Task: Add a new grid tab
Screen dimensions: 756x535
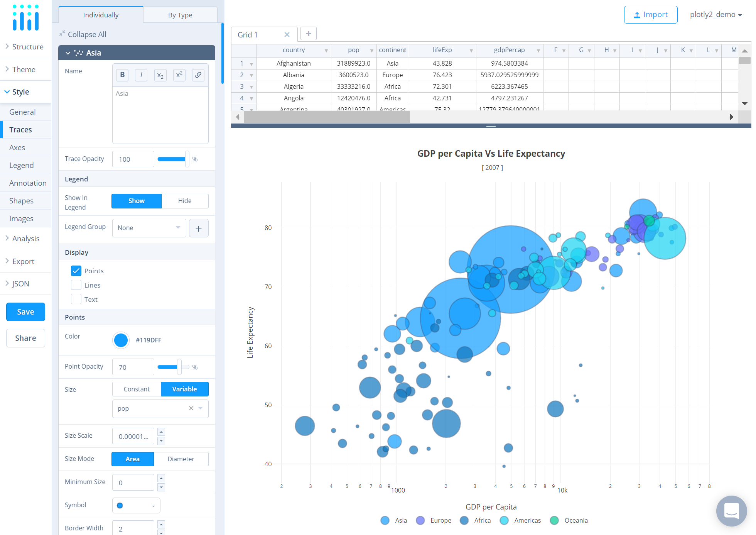Action: (x=309, y=34)
